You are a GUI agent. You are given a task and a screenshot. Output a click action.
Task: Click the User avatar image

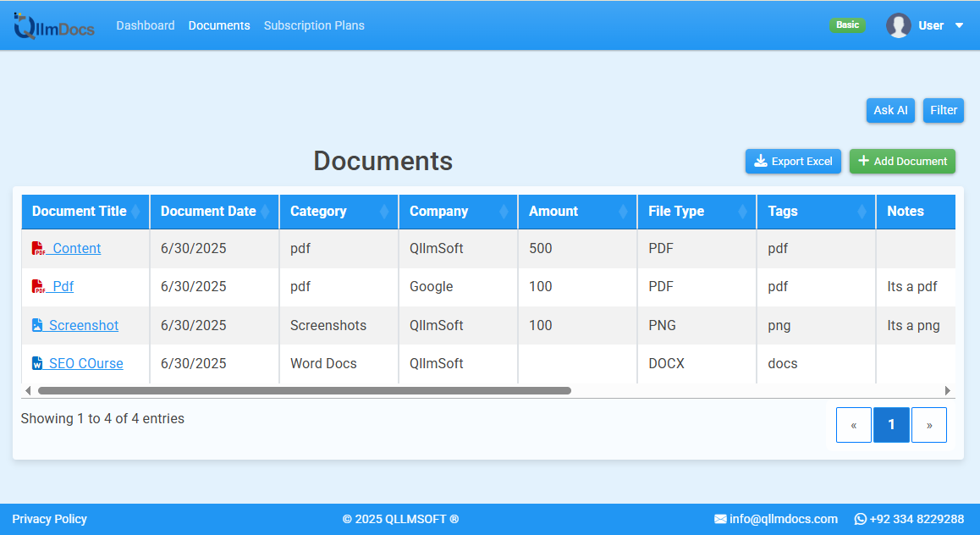pos(899,25)
